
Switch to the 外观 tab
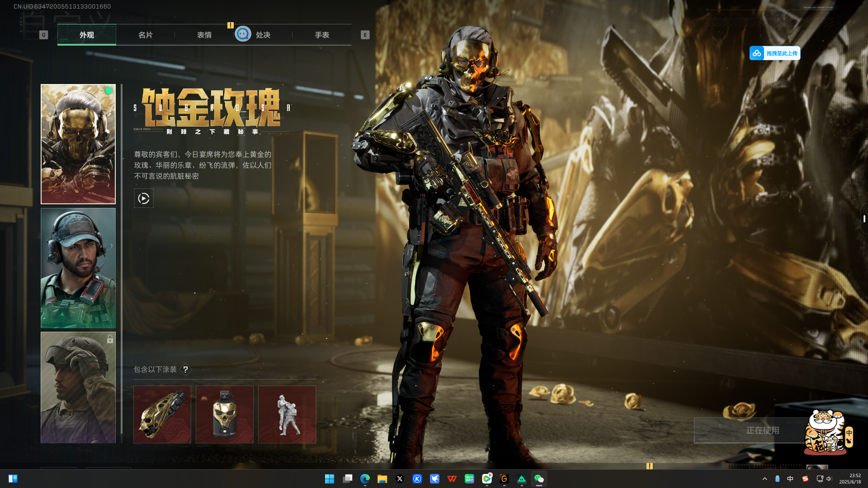click(87, 35)
